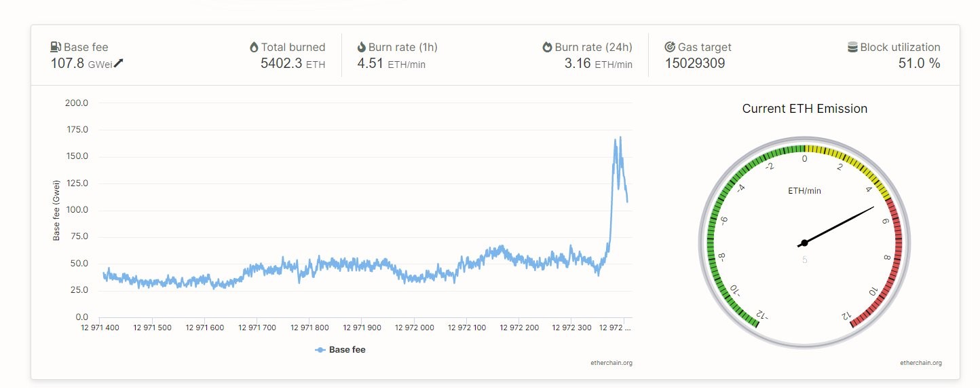This screenshot has width=980, height=388.
Task: Click the 3.16 ETH/min burn rate value
Action: click(x=599, y=64)
